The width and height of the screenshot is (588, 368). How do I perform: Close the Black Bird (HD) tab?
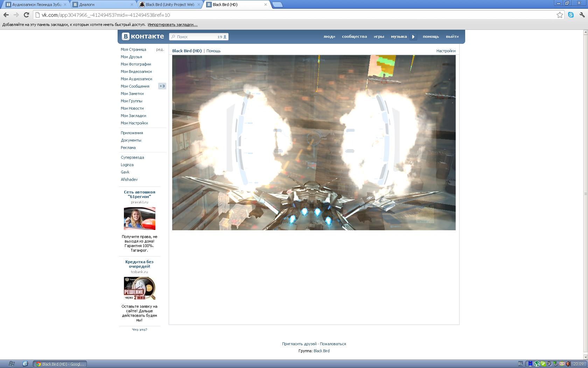[265, 5]
